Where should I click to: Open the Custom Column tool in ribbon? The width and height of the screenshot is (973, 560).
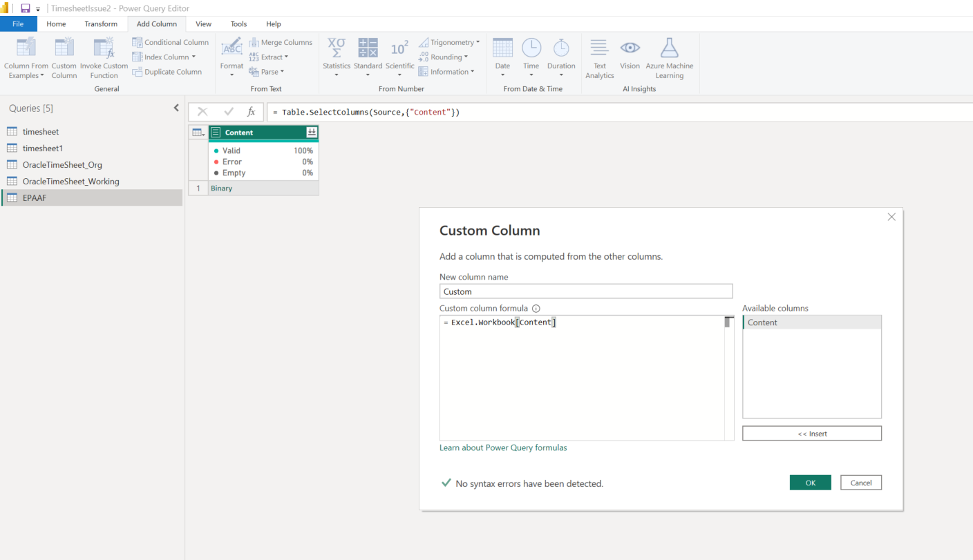pos(64,59)
